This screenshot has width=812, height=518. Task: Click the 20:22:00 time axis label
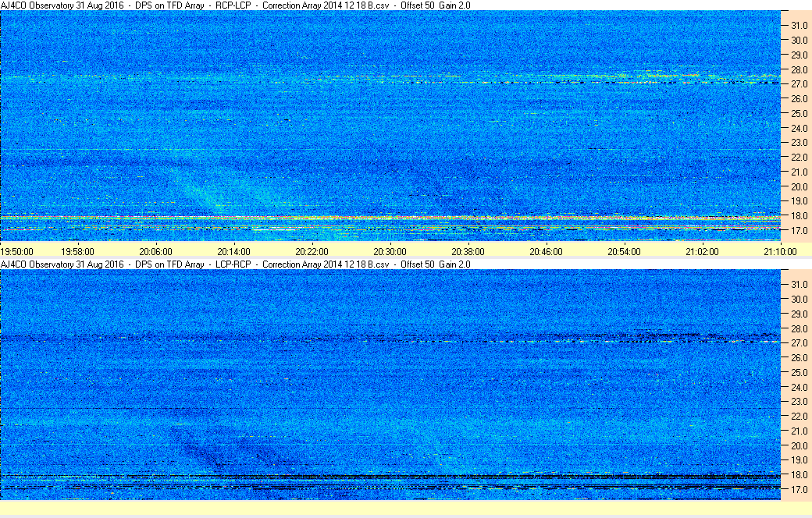pyautogui.click(x=312, y=252)
